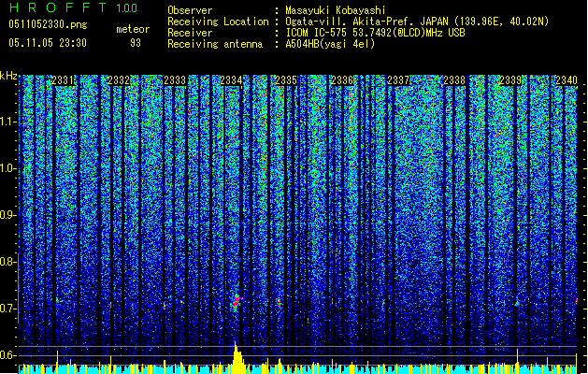This screenshot has height=374, width=588.
Task: Select the observer name Masayuki Kobayashi
Action: point(336,10)
